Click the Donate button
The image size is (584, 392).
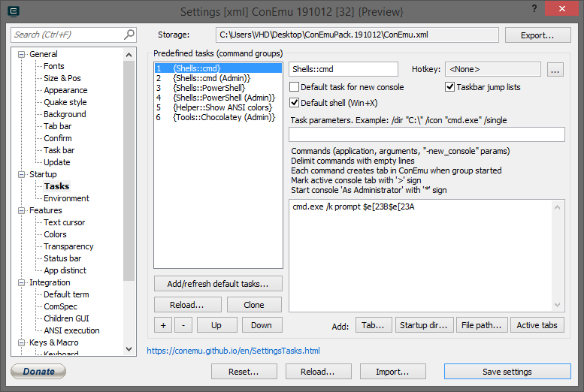[39, 371]
